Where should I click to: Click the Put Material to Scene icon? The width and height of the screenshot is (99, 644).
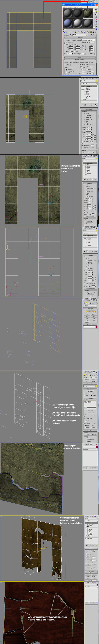point(66,32)
